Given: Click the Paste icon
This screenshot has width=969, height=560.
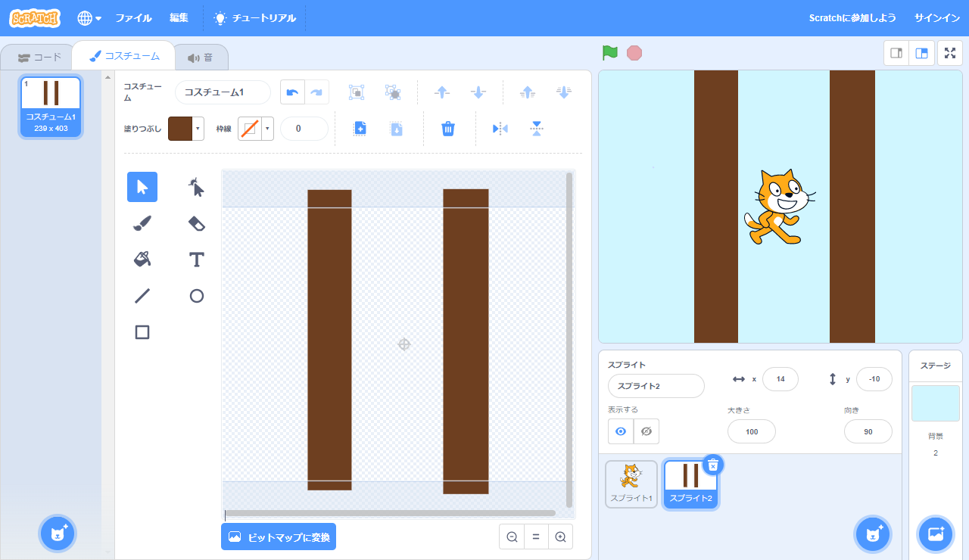Looking at the screenshot, I should pyautogui.click(x=397, y=129).
